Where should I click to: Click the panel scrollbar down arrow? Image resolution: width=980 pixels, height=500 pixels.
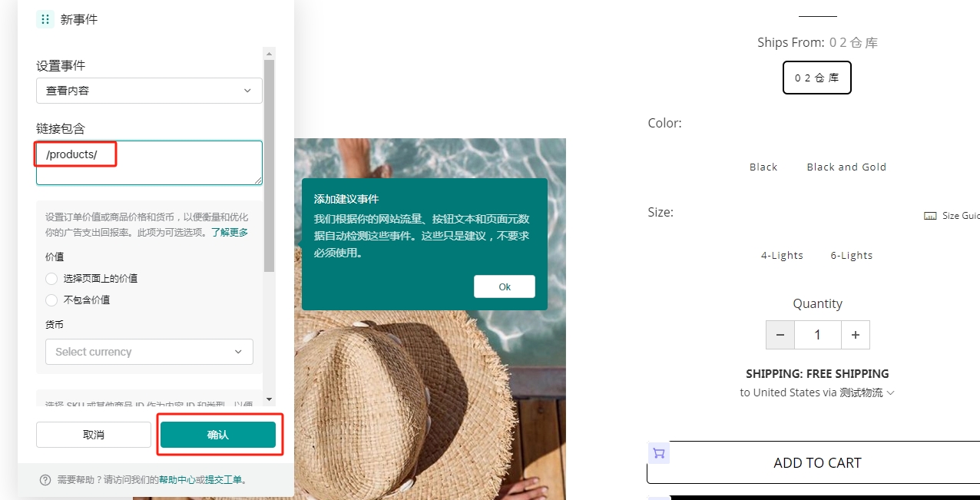[x=269, y=399]
